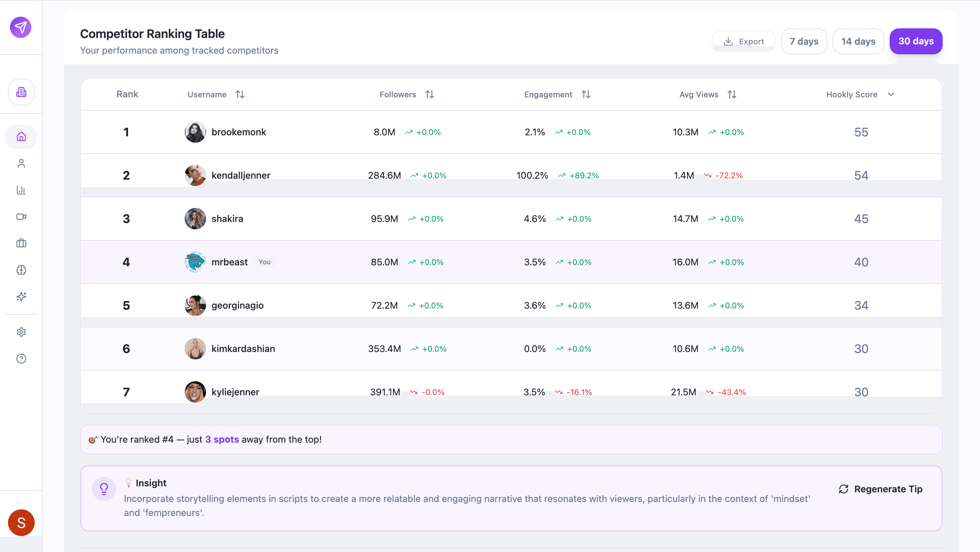
Task: Open the help question mark icon
Action: point(21,359)
